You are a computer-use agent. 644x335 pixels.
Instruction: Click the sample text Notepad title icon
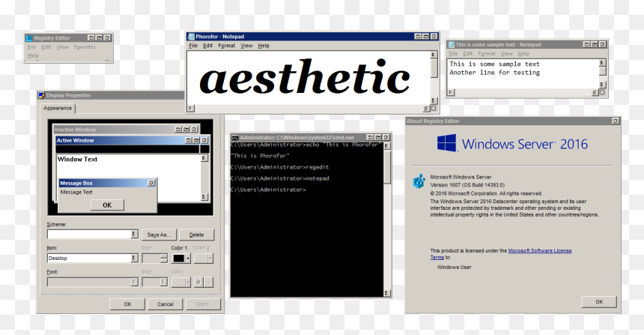451,44
